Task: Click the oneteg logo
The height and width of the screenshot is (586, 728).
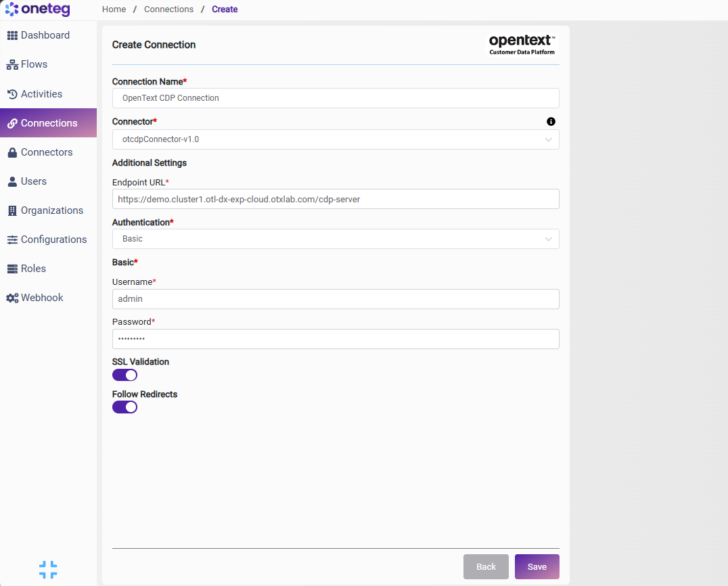Action: pos(38,9)
